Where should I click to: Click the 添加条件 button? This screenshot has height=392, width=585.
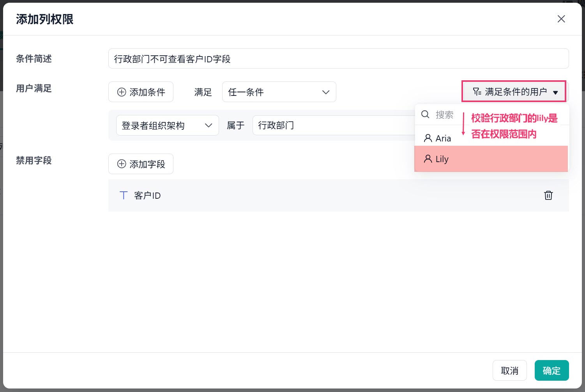click(x=141, y=92)
